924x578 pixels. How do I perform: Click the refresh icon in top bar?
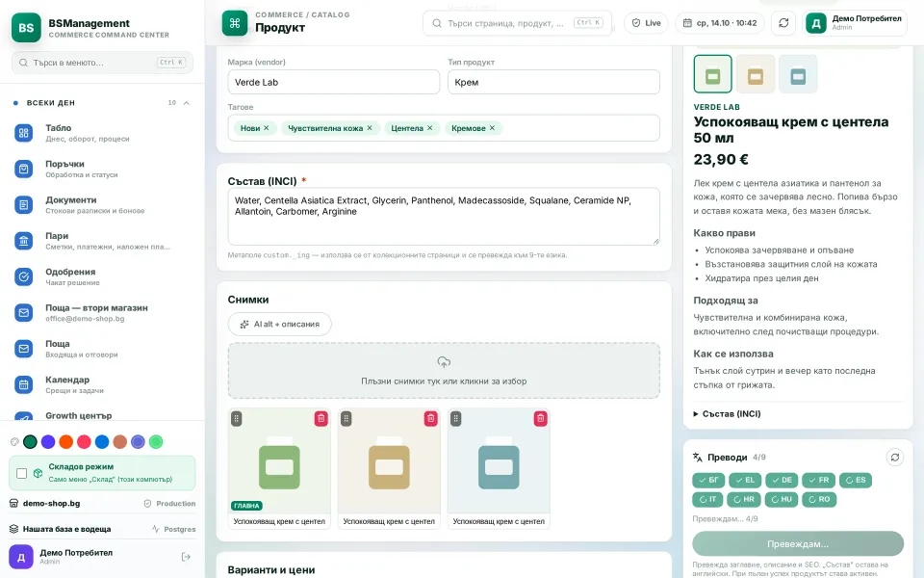pos(783,23)
